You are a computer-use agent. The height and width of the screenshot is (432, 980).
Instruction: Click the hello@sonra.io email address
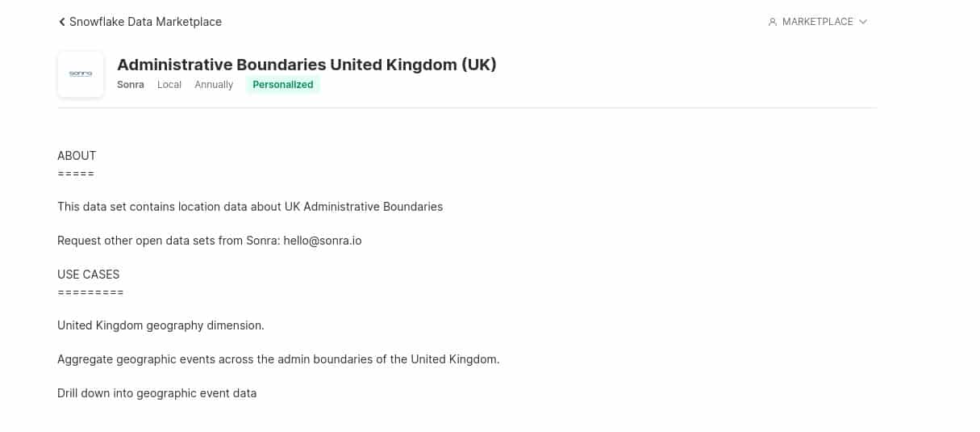tap(323, 241)
